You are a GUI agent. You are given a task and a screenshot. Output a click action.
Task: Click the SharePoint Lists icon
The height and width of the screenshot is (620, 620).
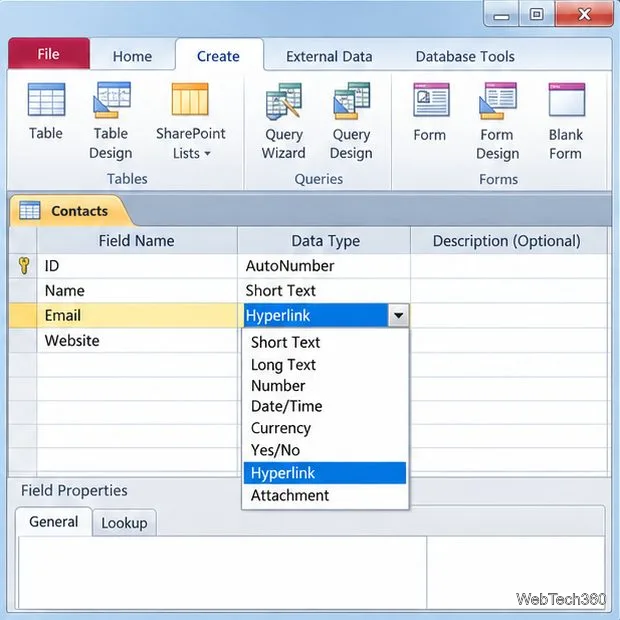tap(190, 99)
